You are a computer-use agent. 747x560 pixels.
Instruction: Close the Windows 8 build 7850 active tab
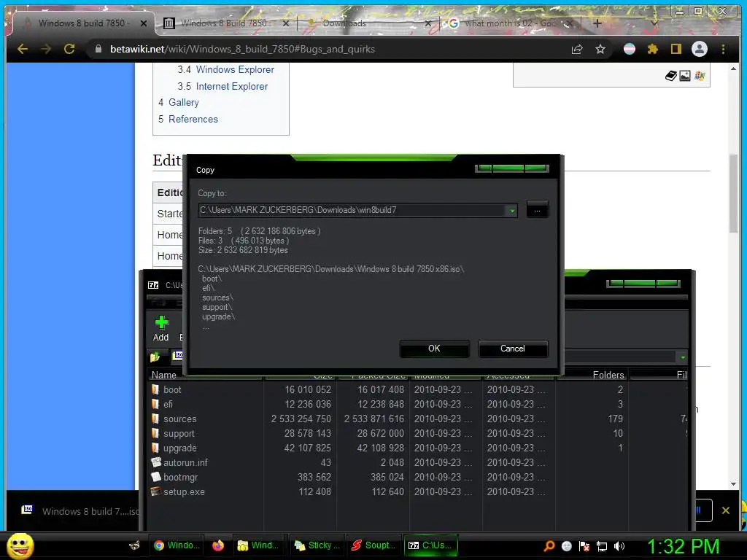[144, 23]
